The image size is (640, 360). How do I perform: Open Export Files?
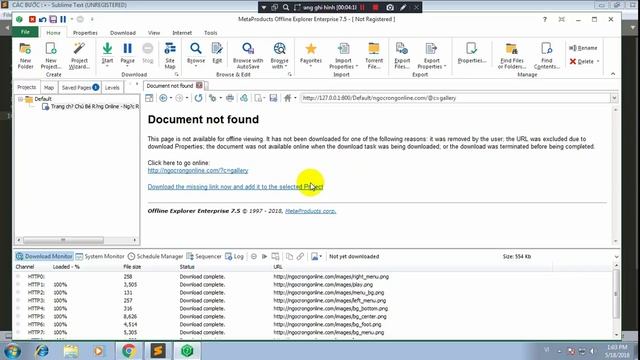402,56
